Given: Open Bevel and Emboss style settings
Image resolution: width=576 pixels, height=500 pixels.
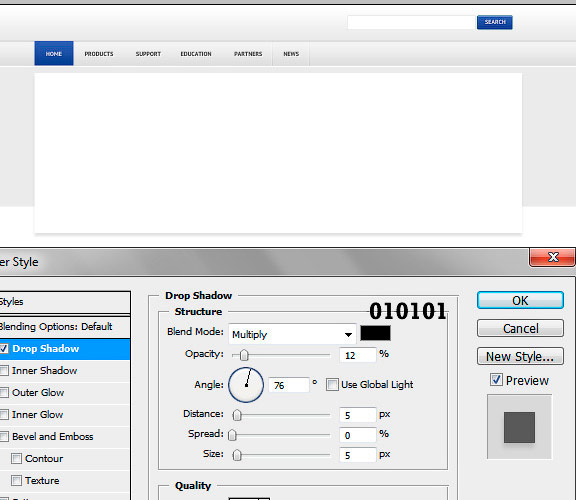Looking at the screenshot, I should (53, 436).
